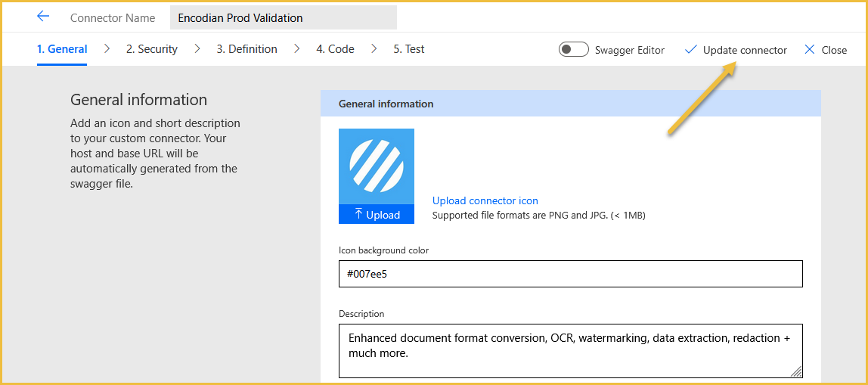The width and height of the screenshot is (868, 385).
Task: Go back using the left arrow icon
Action: (x=43, y=17)
